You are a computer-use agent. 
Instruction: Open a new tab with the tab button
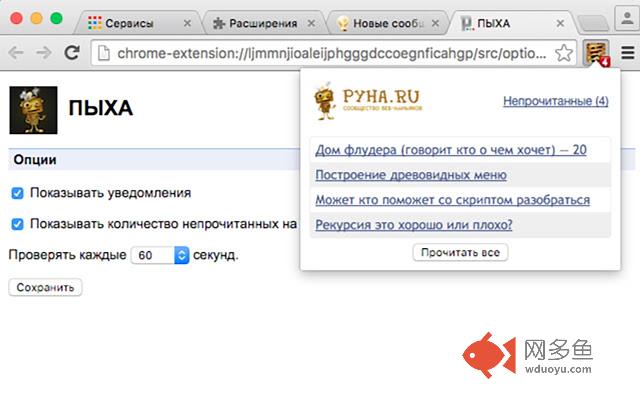point(593,23)
